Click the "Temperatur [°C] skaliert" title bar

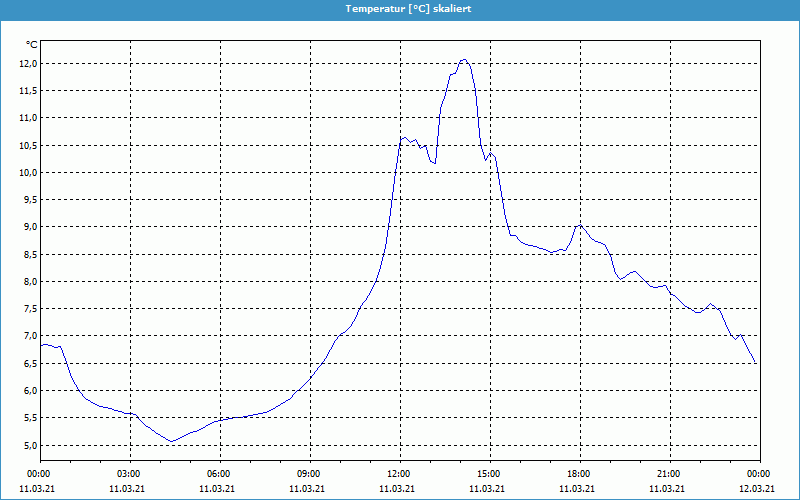(x=400, y=8)
